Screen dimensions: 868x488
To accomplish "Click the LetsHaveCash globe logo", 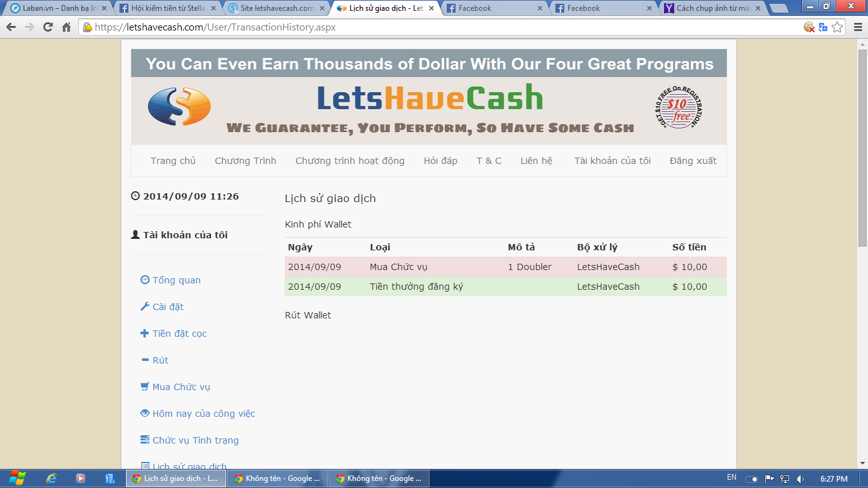I will click(x=179, y=106).
